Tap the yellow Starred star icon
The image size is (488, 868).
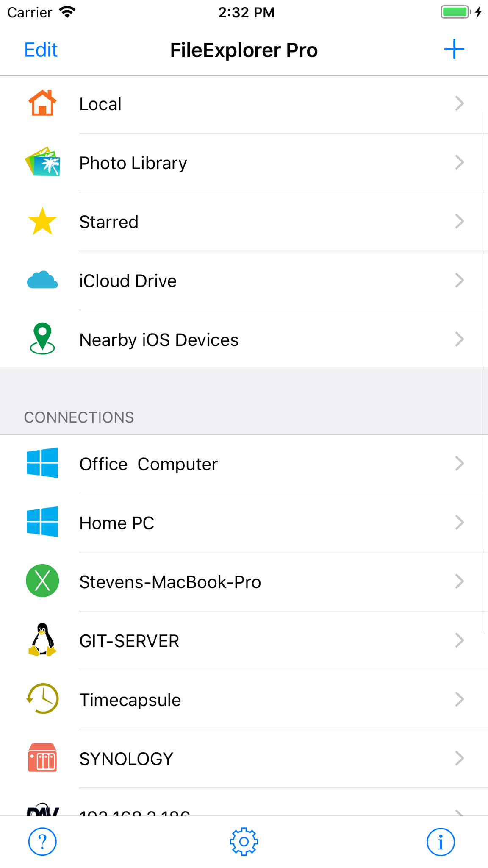pyautogui.click(x=42, y=221)
